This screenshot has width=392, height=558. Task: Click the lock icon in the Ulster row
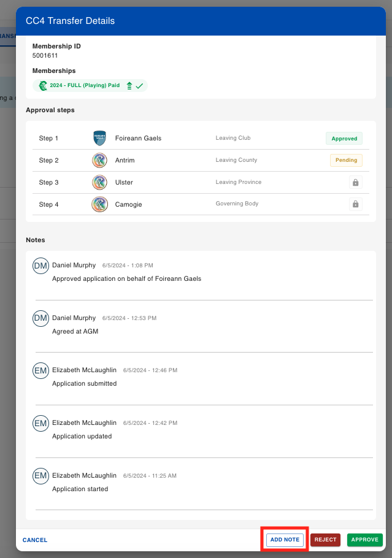pyautogui.click(x=355, y=182)
